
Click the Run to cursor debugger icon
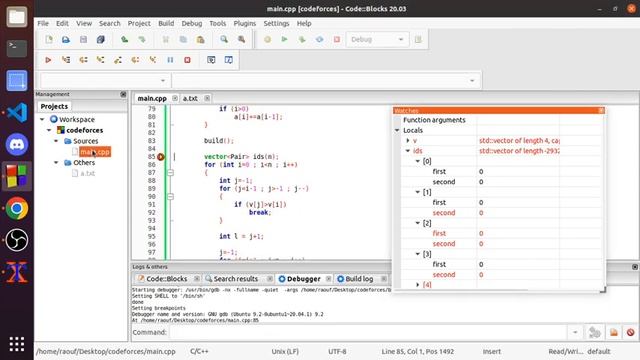click(x=66, y=60)
